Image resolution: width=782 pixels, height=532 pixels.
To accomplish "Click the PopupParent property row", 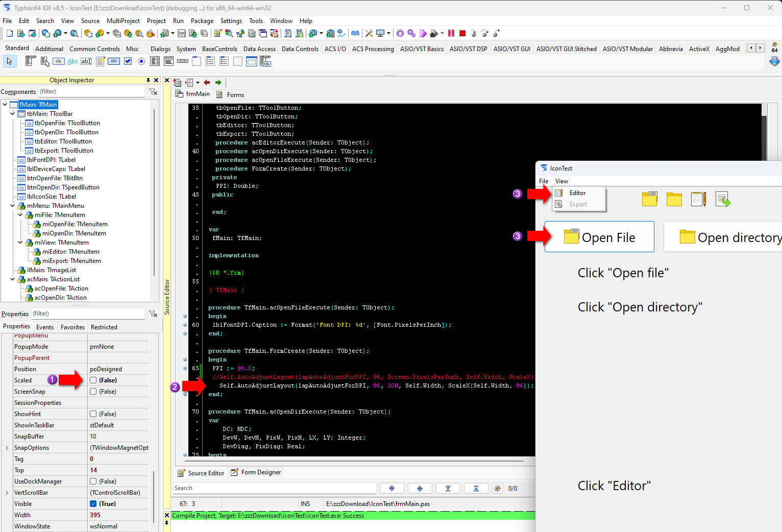I will (81, 358).
